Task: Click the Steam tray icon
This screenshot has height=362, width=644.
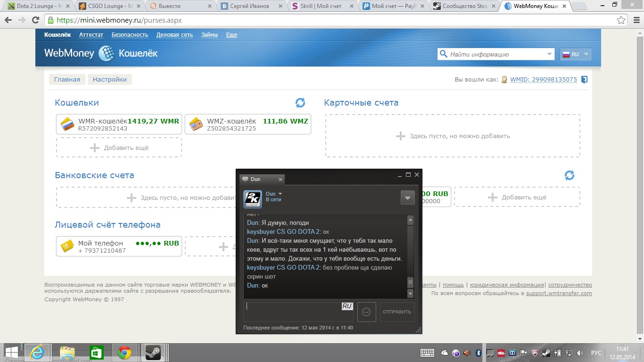Action: pyautogui.click(x=546, y=353)
